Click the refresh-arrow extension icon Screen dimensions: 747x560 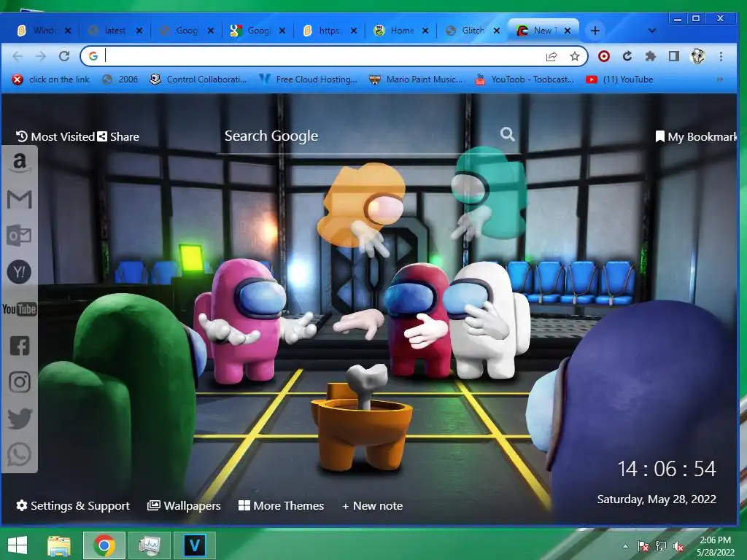click(627, 56)
